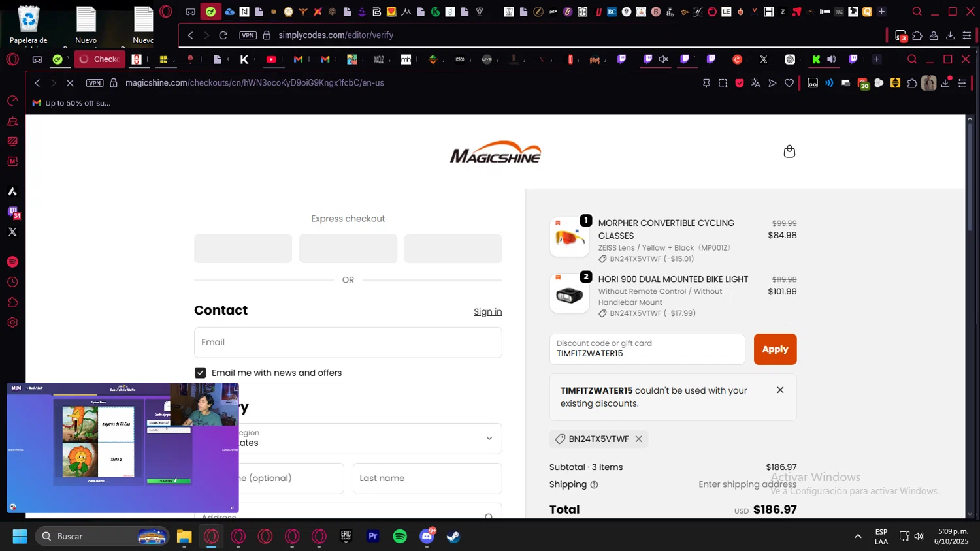This screenshot has width=980, height=551.
Task: Open sidebar Settings gear icon
Action: click(12, 323)
